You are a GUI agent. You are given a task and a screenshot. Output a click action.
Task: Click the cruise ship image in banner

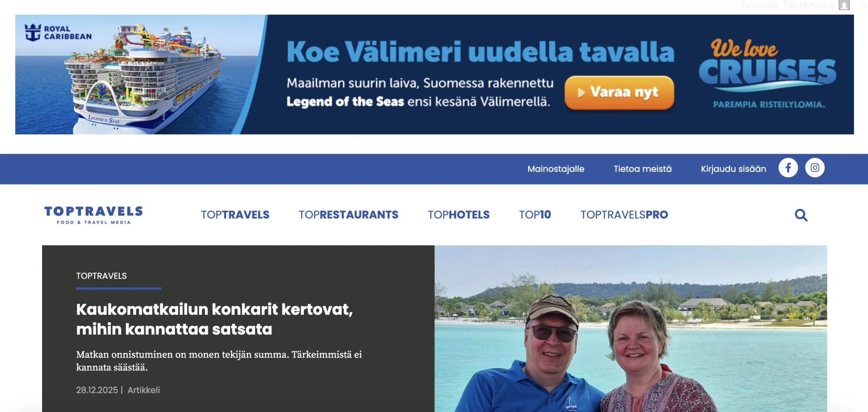coord(141,75)
